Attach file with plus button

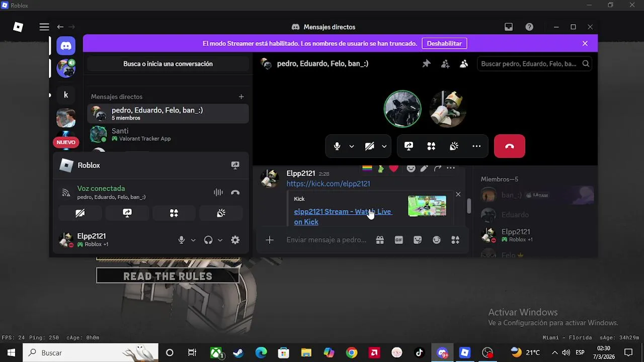point(270,240)
